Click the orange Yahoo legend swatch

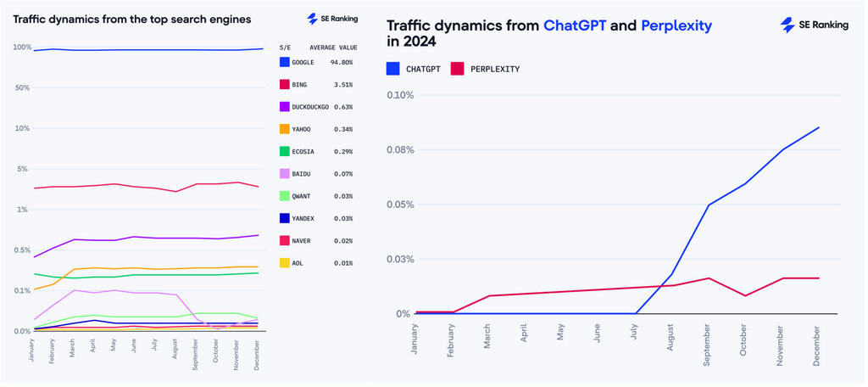click(285, 129)
